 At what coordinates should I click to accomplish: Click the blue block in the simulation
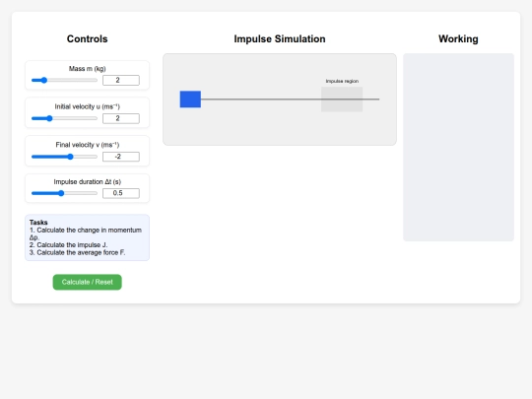point(190,100)
